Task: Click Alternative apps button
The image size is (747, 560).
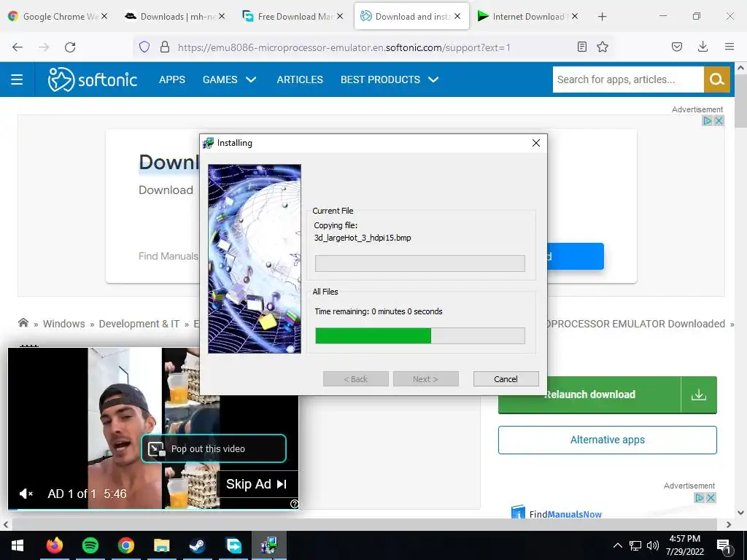Action: [608, 440]
